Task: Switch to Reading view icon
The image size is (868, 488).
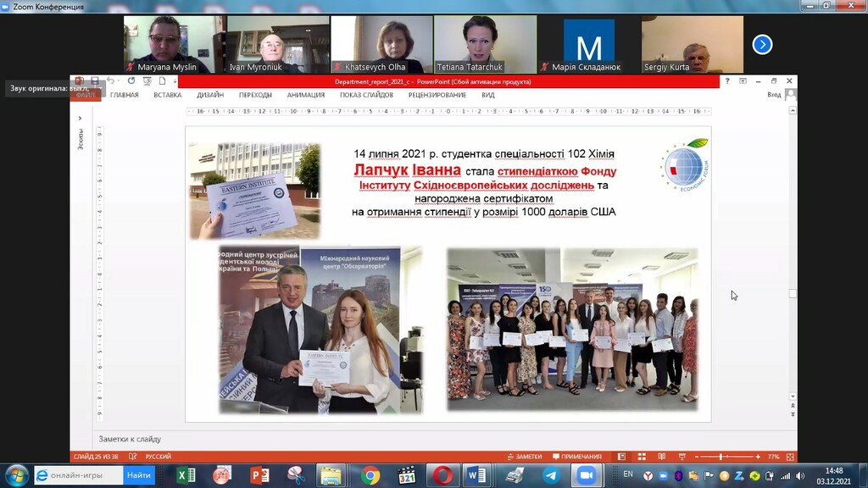Action: 661,457
